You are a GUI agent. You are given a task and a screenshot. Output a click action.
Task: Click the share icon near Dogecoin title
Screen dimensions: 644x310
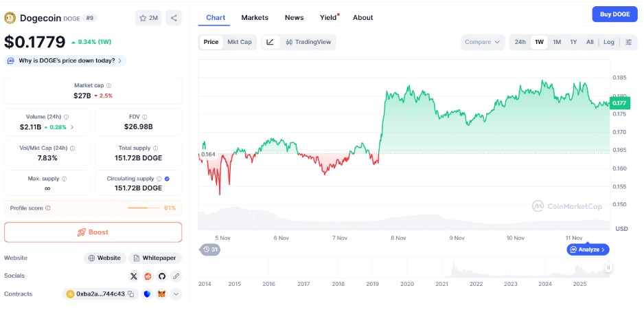[x=174, y=18]
